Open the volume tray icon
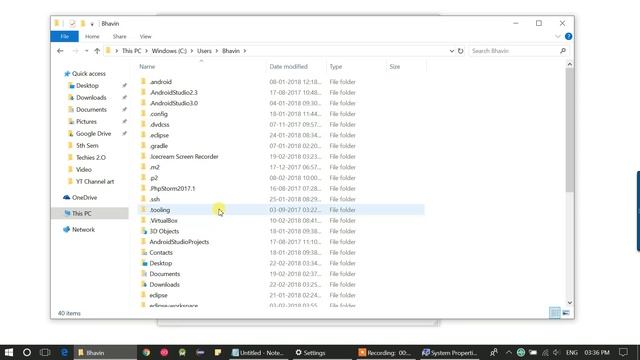Screen dimensions: 640x360 pyautogui.click(x=557, y=352)
